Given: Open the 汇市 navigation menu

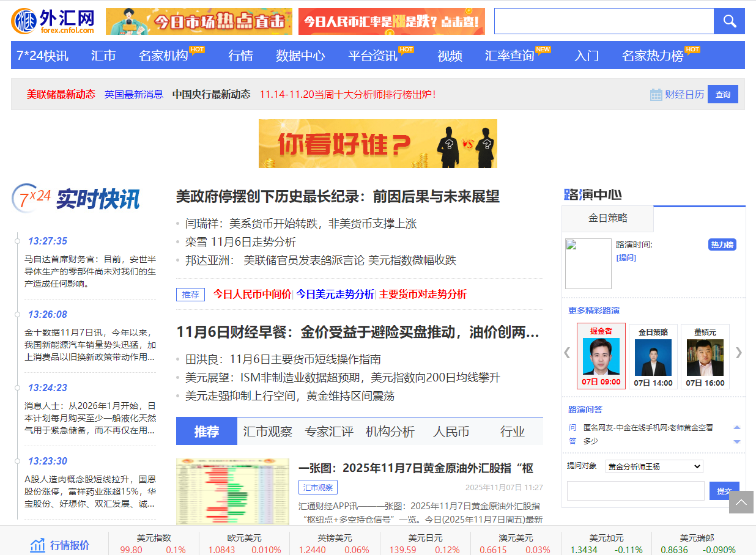Looking at the screenshot, I should [103, 55].
